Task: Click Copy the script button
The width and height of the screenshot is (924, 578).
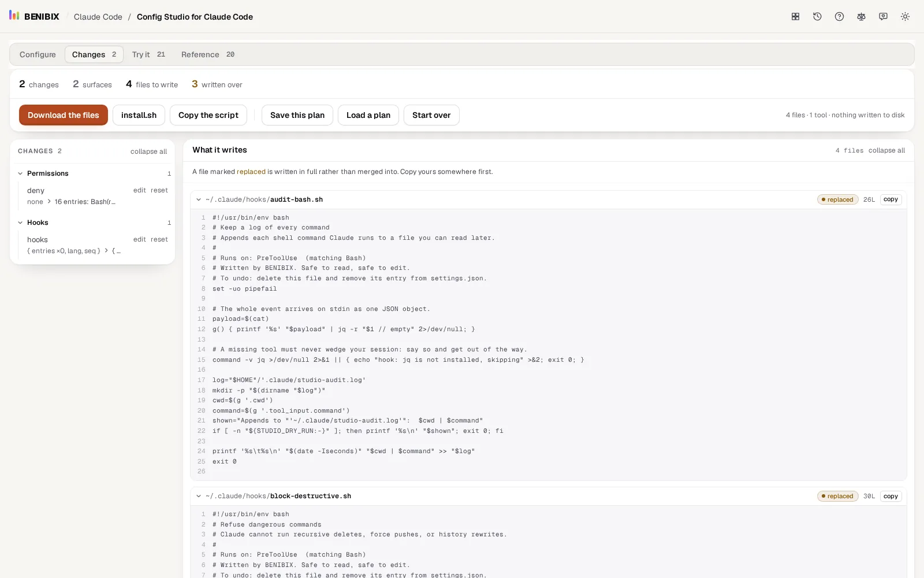Action: [x=208, y=115]
